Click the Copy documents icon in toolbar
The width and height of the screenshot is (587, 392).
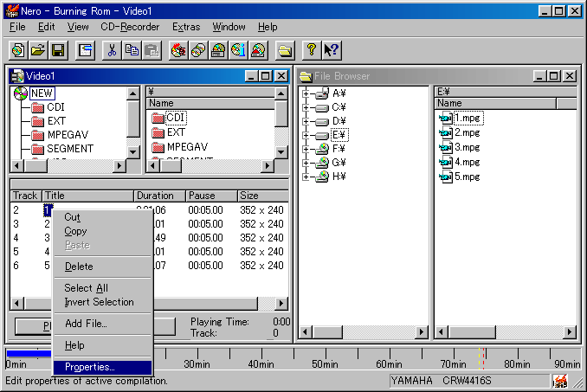pyautogui.click(x=132, y=50)
